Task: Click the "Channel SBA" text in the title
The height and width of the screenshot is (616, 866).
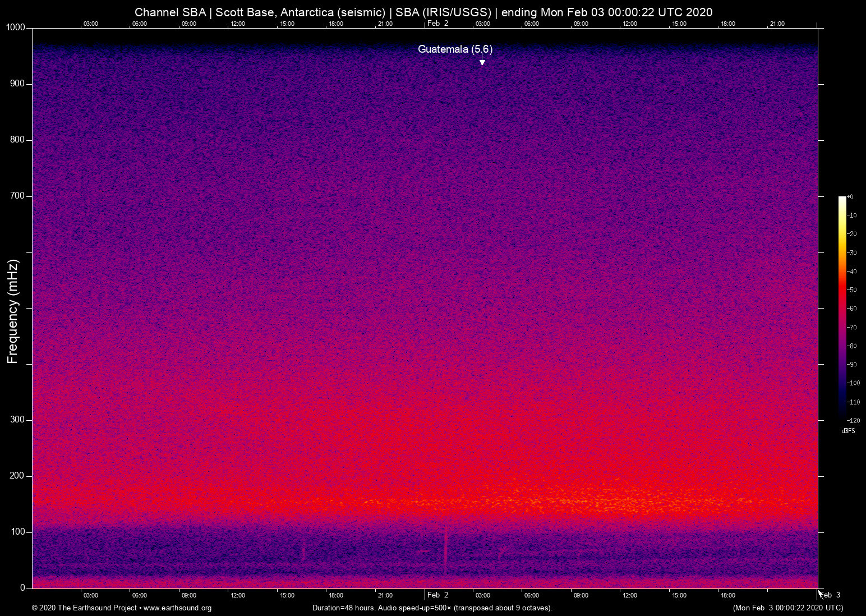Action: pos(170,12)
